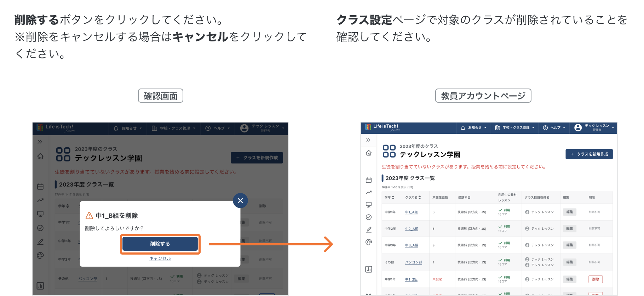Screen dimensions: 644x296
Task: Open the home icon in the right page's sidebar
Action: click(369, 153)
